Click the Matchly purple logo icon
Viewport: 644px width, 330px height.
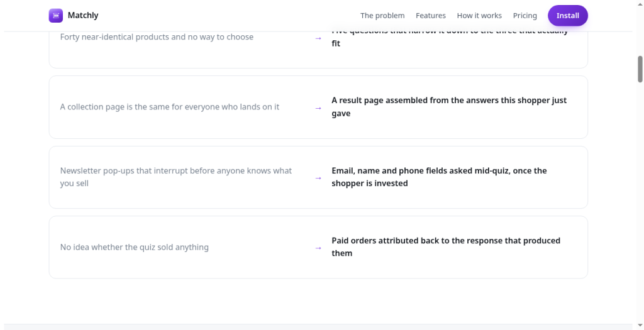[56, 16]
